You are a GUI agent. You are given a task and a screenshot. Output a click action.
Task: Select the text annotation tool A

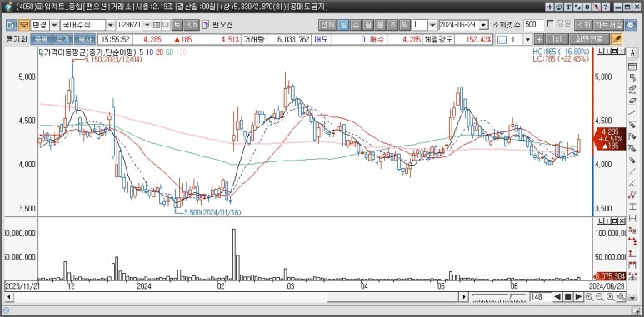632,54
